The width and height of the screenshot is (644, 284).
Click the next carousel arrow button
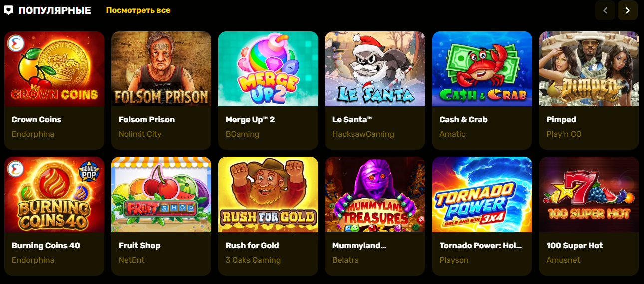[x=627, y=10]
